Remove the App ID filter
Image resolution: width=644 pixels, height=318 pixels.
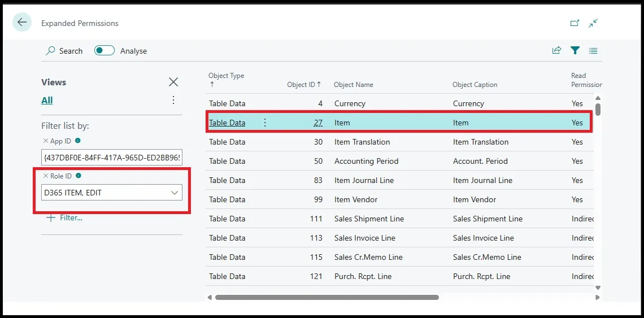(45, 141)
